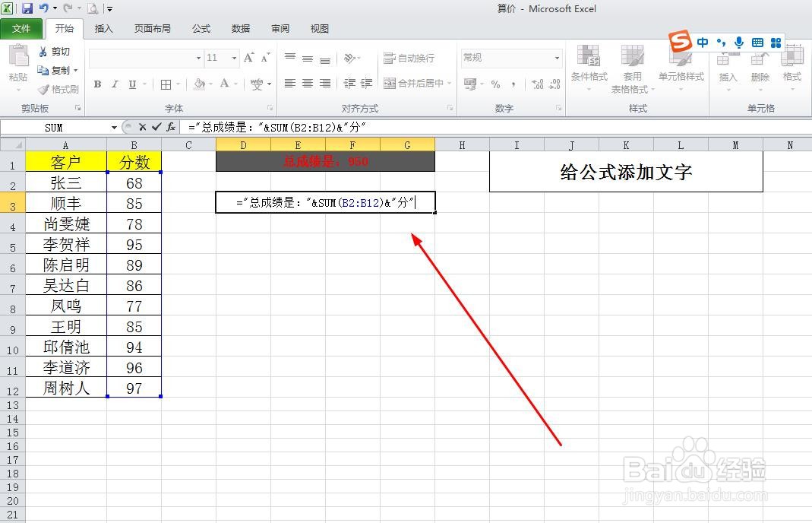The height and width of the screenshot is (523, 812).
Task: Click the Sogou IME soft keyboard icon
Action: point(757,43)
